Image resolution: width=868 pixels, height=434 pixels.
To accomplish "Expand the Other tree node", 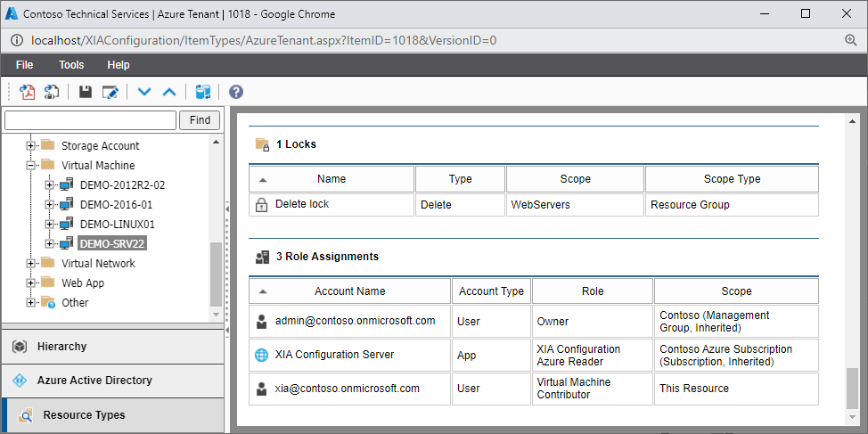I will (31, 302).
